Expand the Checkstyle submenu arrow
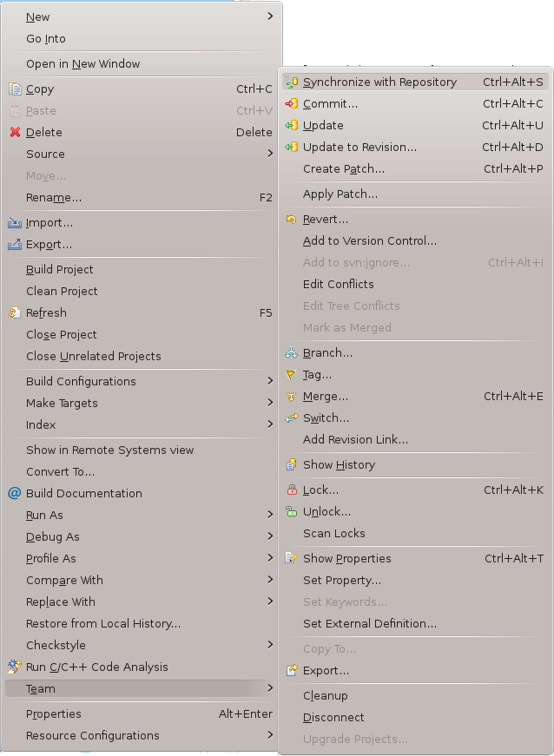The height and width of the screenshot is (756, 554). click(270, 645)
